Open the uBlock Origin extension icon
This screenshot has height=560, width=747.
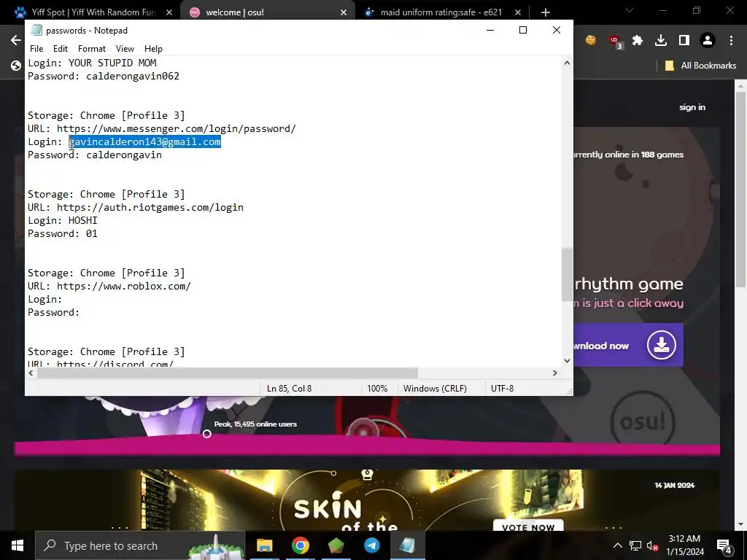tap(615, 42)
